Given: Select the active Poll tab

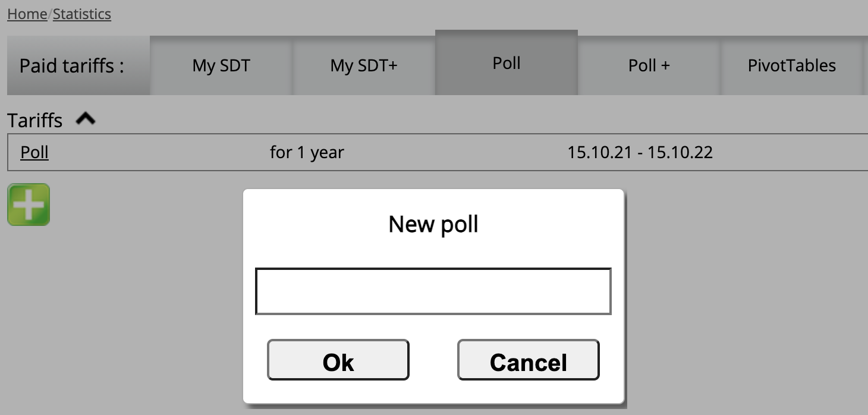Looking at the screenshot, I should 507,62.
